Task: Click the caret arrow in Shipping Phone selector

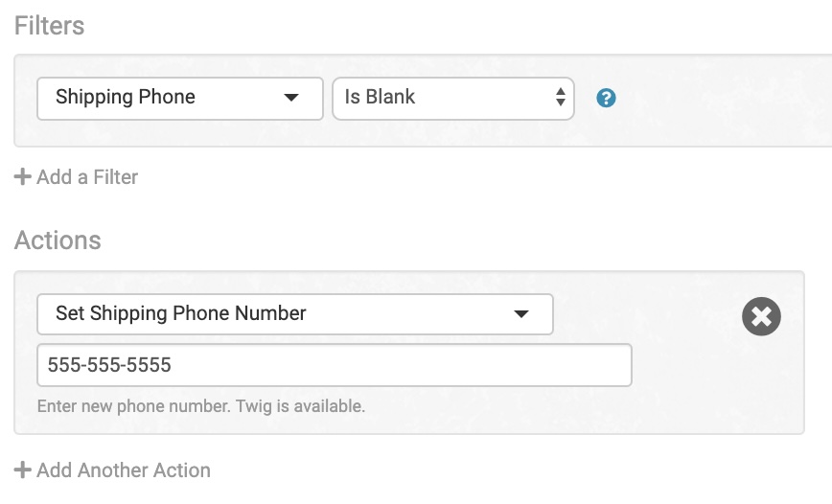Action: 290,98
